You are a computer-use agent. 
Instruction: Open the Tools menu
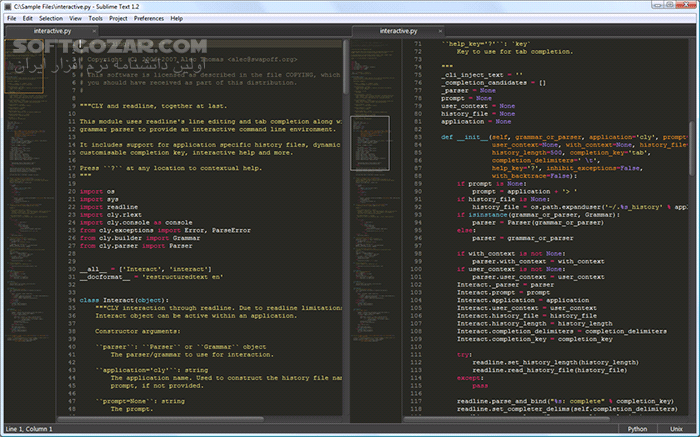click(96, 18)
